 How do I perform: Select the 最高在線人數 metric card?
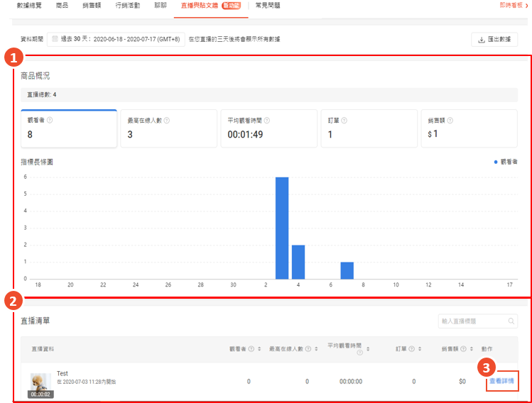(x=168, y=128)
